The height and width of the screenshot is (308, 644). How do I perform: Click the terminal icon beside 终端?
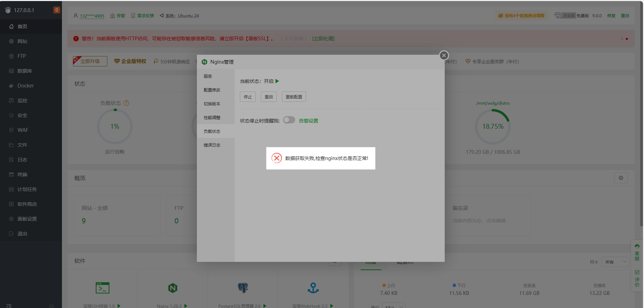point(11,174)
